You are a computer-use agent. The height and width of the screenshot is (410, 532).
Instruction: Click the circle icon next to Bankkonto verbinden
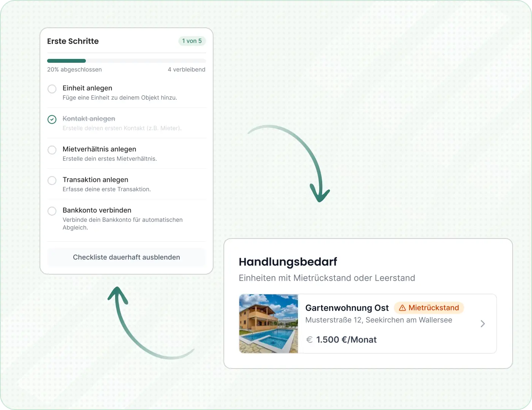[52, 211]
